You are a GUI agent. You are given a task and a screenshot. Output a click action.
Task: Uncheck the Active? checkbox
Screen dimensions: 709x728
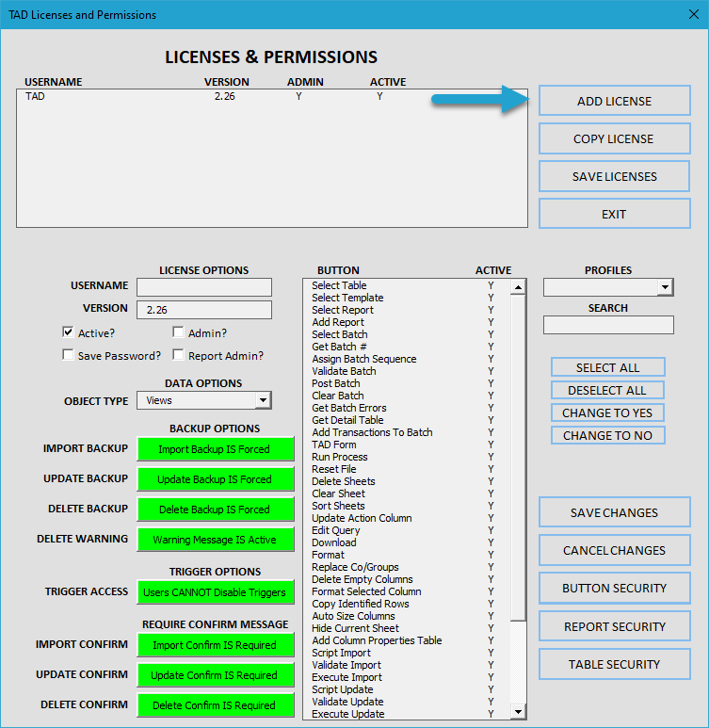[68, 332]
